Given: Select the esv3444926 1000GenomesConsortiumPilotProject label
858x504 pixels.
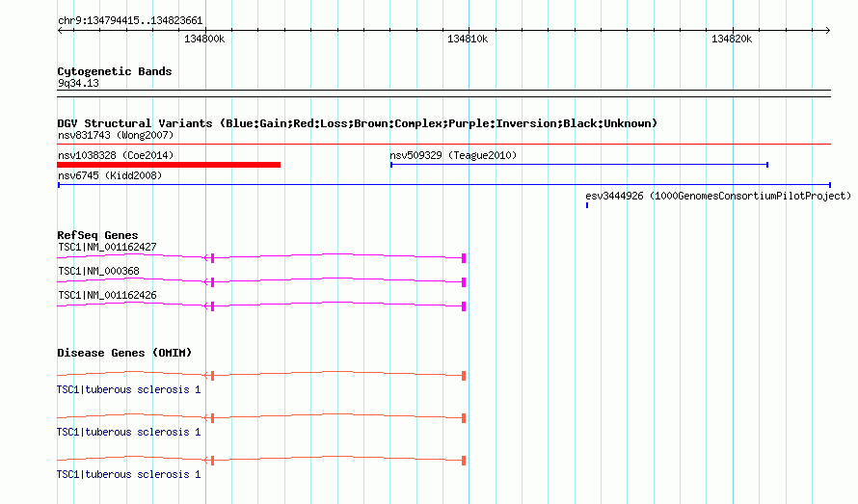Looking at the screenshot, I should coord(718,196).
